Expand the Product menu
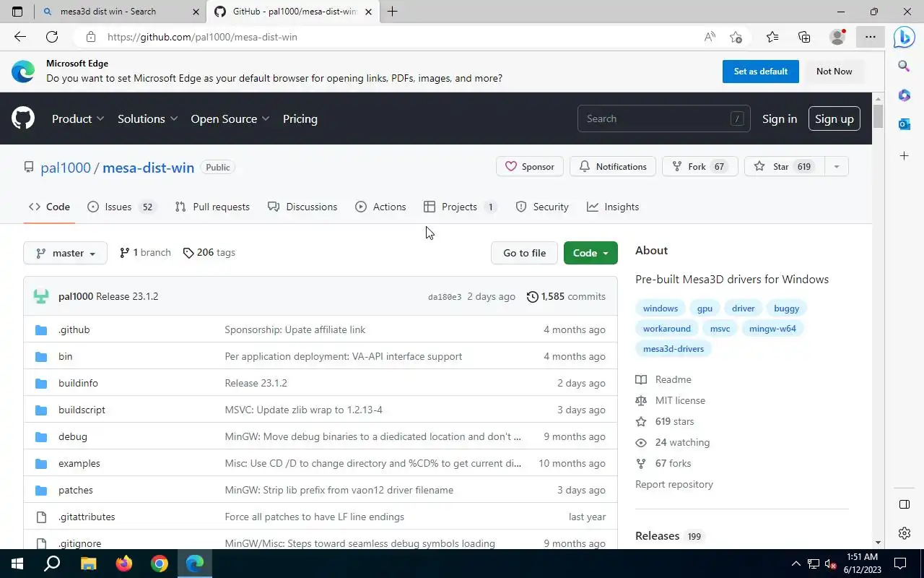The image size is (924, 578). [x=78, y=118]
